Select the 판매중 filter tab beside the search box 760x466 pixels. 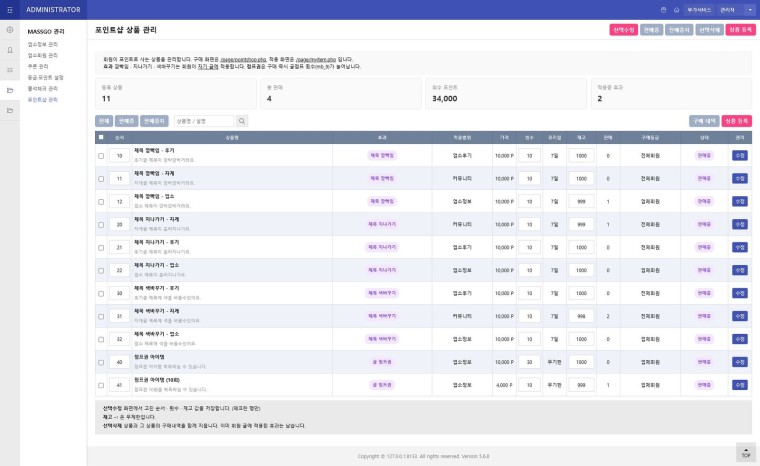pos(127,121)
